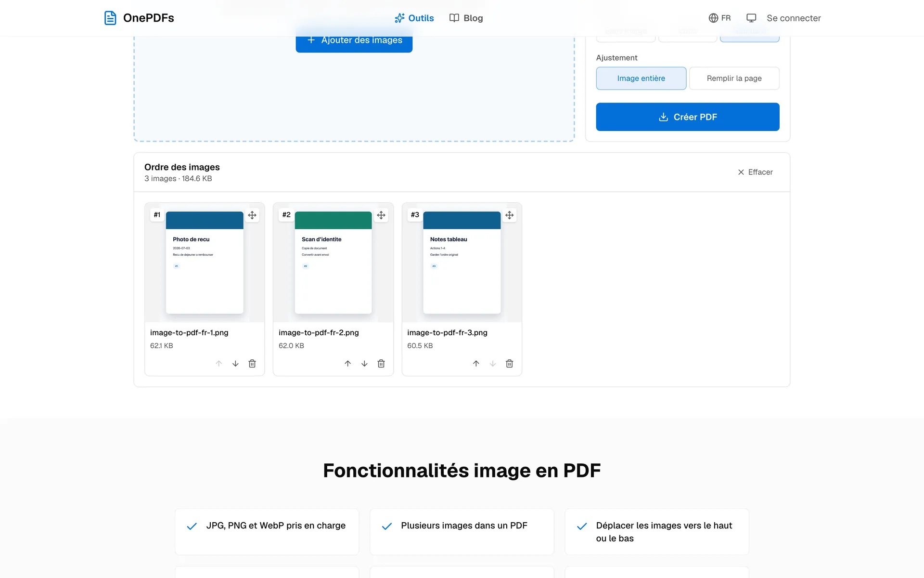Click the image-to-pdf-fr-1.png file name
The height and width of the screenshot is (578, 924).
pyautogui.click(x=189, y=333)
